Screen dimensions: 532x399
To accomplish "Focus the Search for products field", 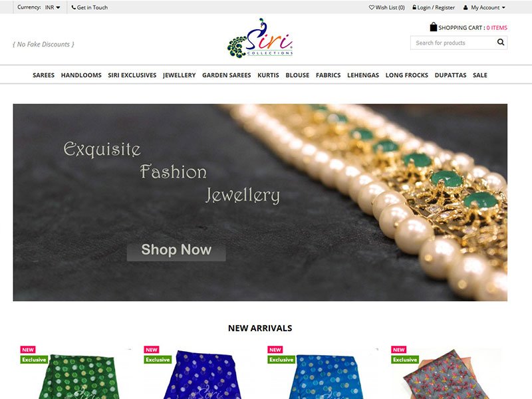I will point(455,43).
